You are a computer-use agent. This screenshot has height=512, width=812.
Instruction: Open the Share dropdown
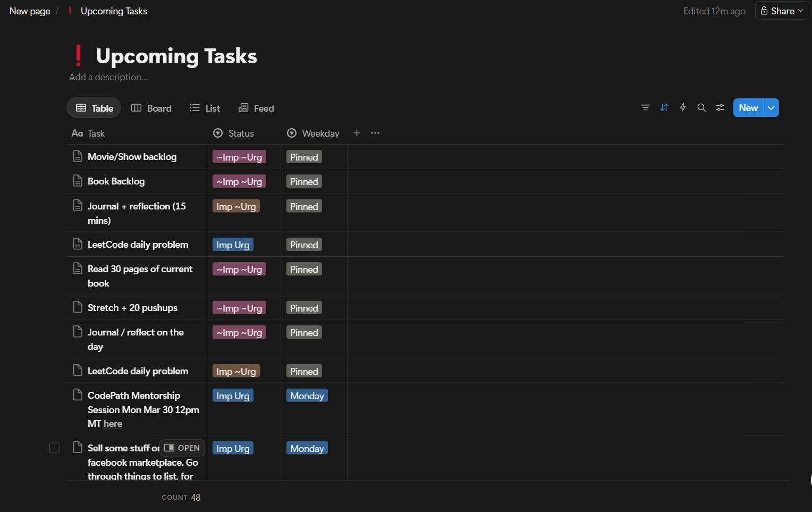point(782,11)
